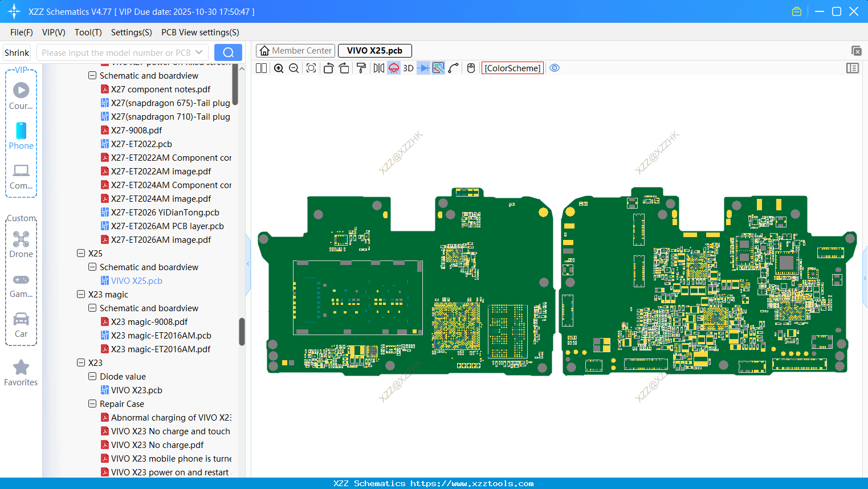Click the blue search button
The height and width of the screenshot is (489, 868).
(228, 52)
